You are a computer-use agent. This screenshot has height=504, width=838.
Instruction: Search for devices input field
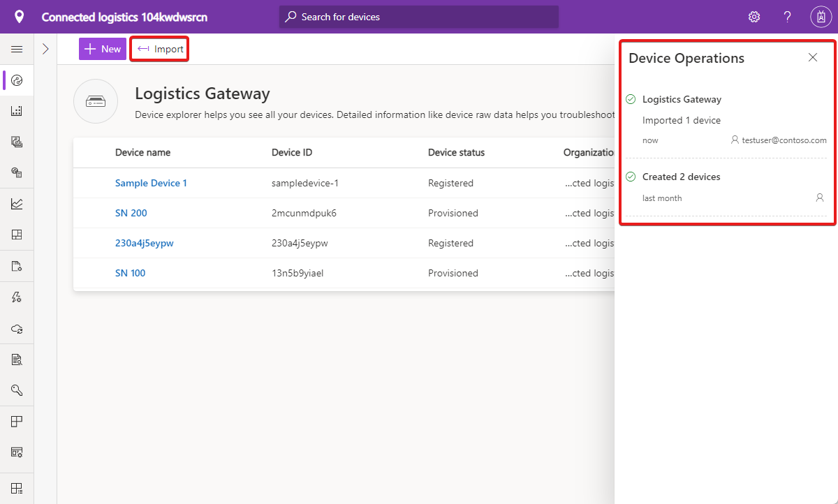(x=419, y=17)
